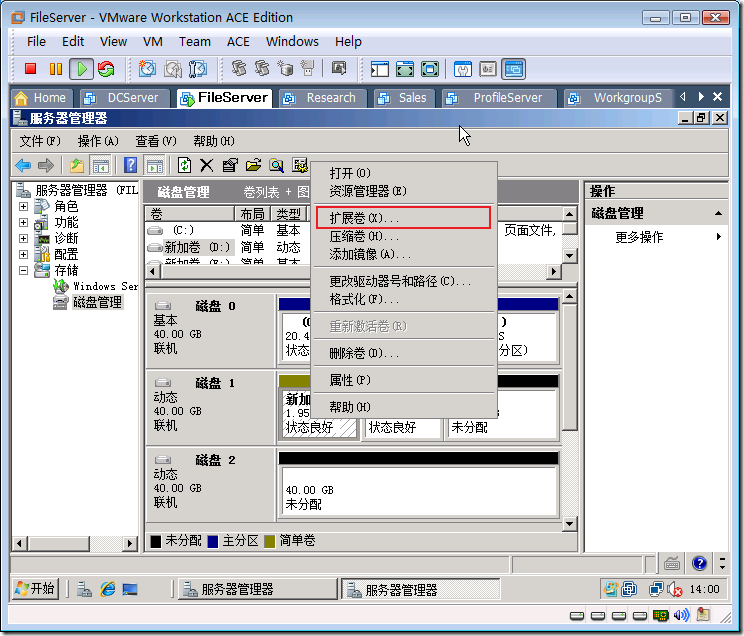Screen dimensions: 744x636
Task: Select 压缩卷(H)... in the context menu
Action: [x=403, y=236]
